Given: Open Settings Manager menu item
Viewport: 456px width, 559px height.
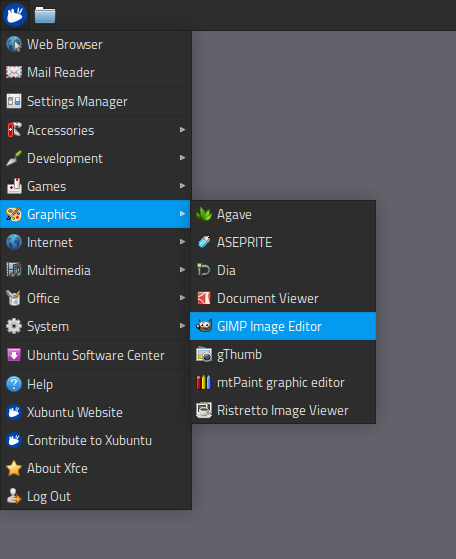Looking at the screenshot, I should pyautogui.click(x=96, y=101).
